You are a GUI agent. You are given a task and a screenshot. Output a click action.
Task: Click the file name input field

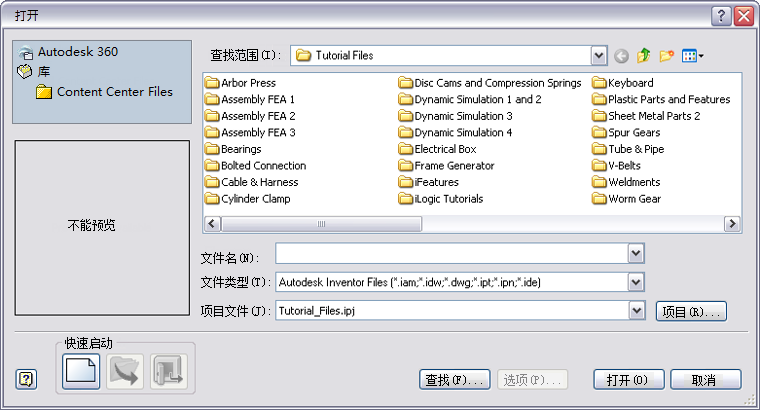click(x=450, y=255)
